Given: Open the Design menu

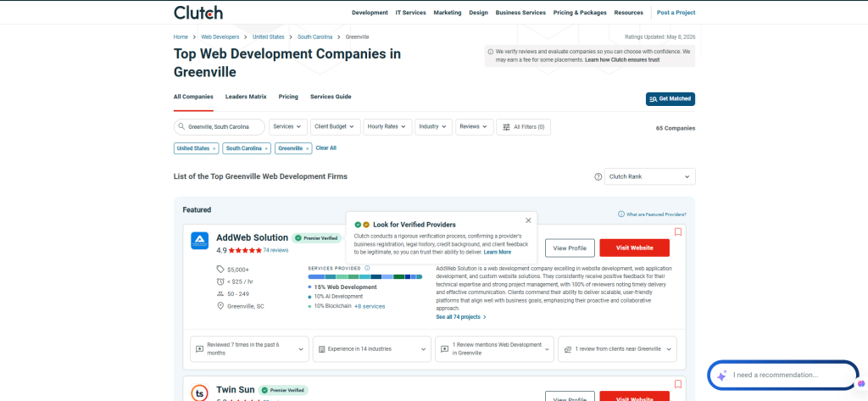Looking at the screenshot, I should tap(478, 13).
